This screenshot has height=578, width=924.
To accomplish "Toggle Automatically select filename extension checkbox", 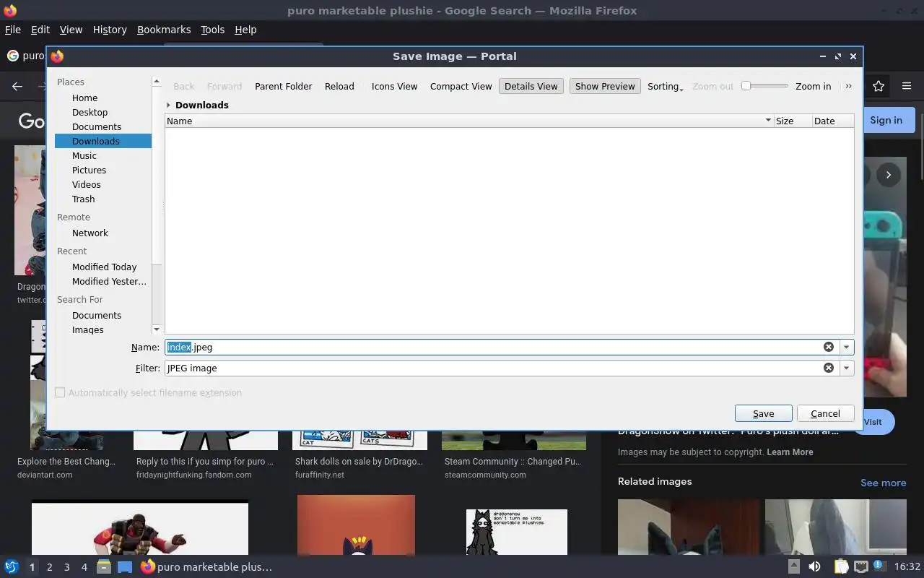I will pyautogui.click(x=60, y=392).
